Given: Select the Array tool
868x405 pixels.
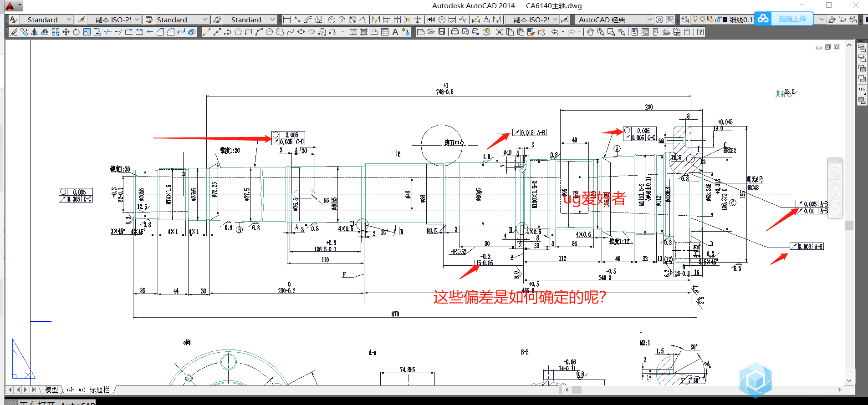Looking at the screenshot, I should (55, 32).
